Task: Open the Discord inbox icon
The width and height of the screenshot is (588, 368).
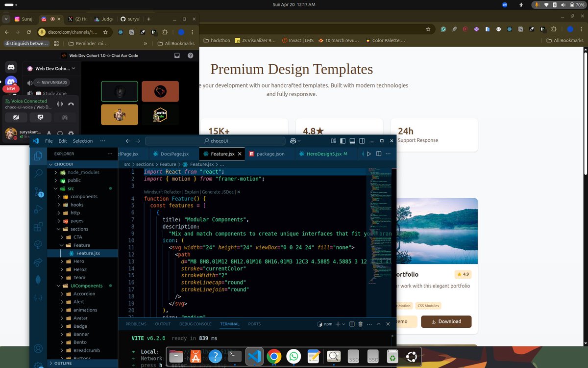Action: point(177,55)
